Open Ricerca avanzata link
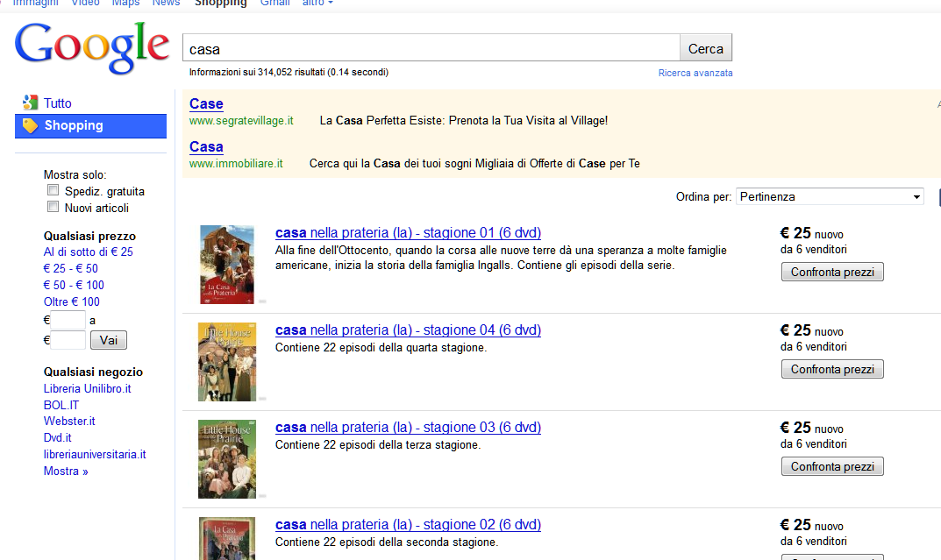Image resolution: width=941 pixels, height=560 pixels. pos(695,73)
